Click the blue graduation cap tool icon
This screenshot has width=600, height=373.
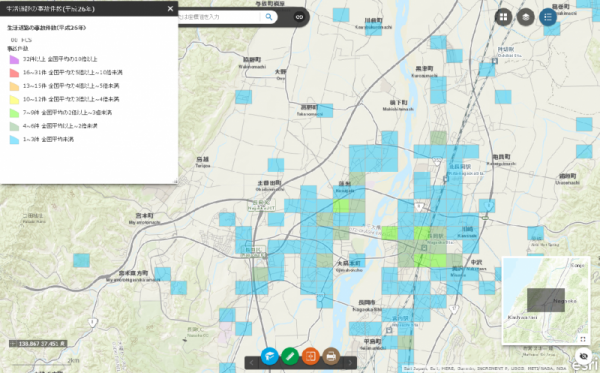[270, 357]
